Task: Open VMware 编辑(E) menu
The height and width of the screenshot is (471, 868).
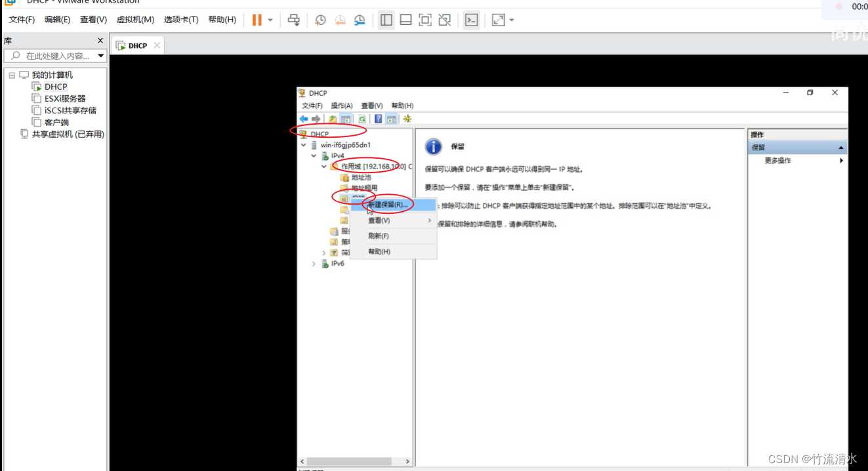Action: click(x=57, y=20)
